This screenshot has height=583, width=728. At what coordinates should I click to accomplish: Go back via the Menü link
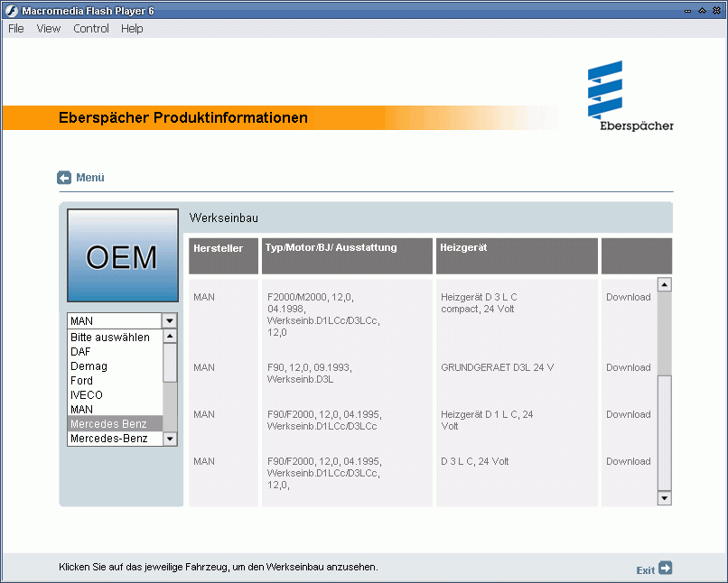[x=90, y=178]
